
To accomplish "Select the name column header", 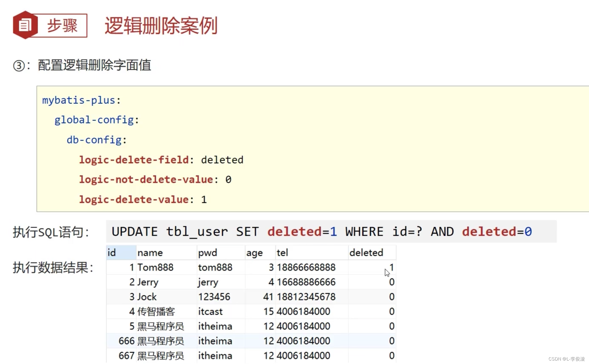I will (x=166, y=253).
